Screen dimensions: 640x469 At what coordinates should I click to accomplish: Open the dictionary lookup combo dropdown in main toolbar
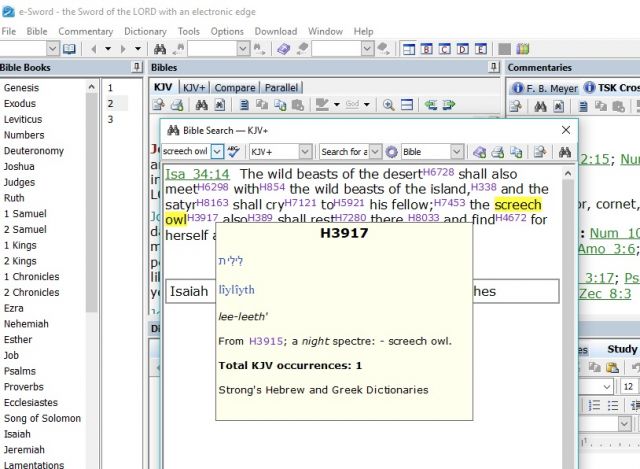click(x=367, y=49)
